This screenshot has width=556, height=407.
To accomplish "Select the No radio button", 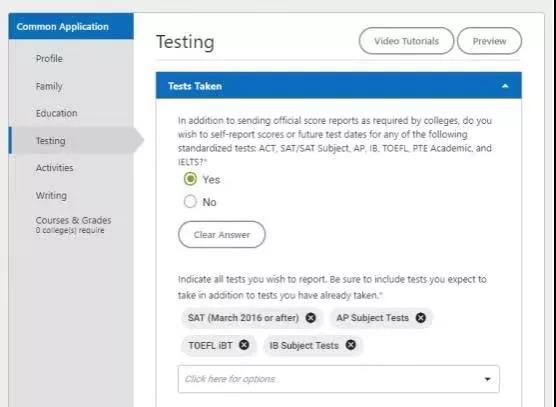I will 190,201.
